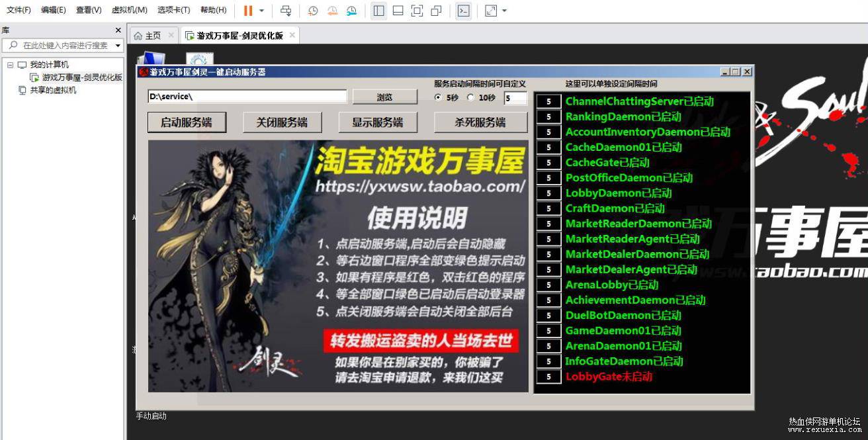Click ChannelChattingServer已启动 in the service list
The width and height of the screenshot is (868, 440).
pos(640,102)
